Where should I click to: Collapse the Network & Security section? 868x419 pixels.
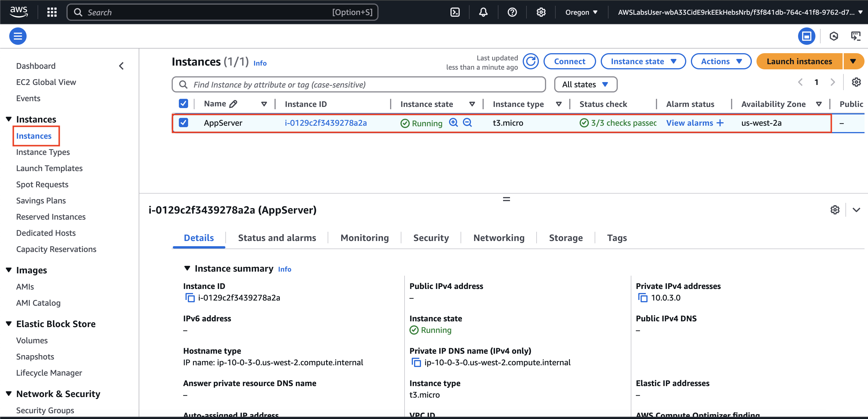tap(9, 394)
